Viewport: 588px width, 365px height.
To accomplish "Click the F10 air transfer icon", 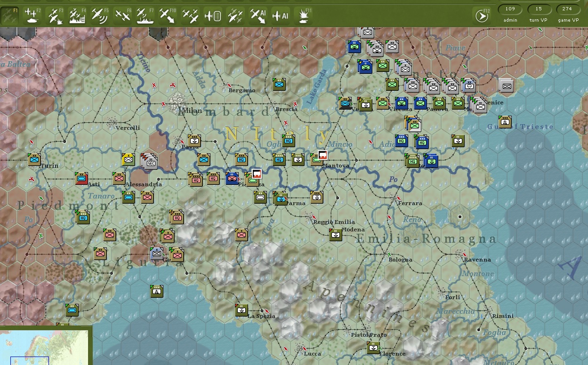I will click(x=168, y=16).
